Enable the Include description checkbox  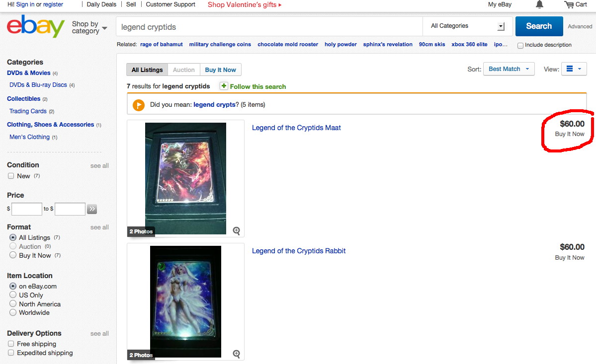[520, 45]
